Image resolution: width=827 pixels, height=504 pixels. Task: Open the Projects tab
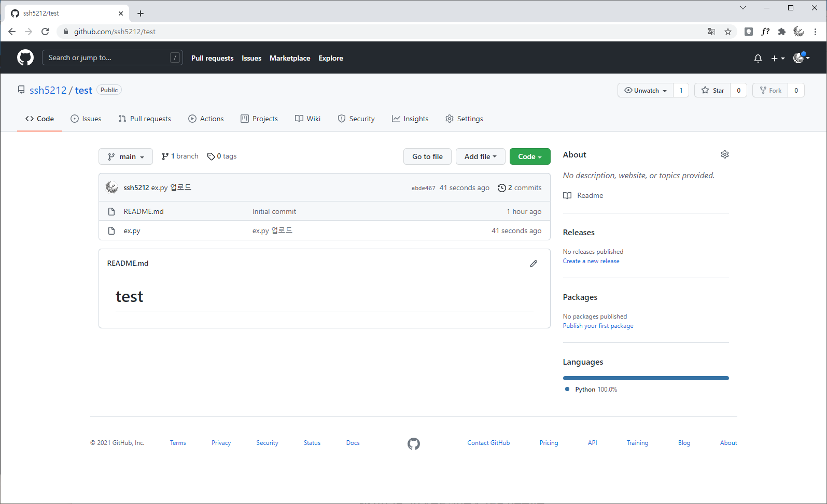point(259,119)
